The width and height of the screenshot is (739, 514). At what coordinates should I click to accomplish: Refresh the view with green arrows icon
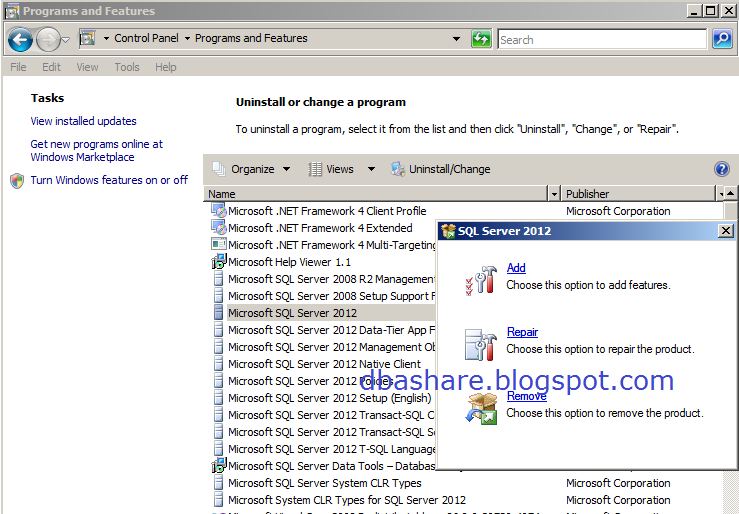pos(481,39)
